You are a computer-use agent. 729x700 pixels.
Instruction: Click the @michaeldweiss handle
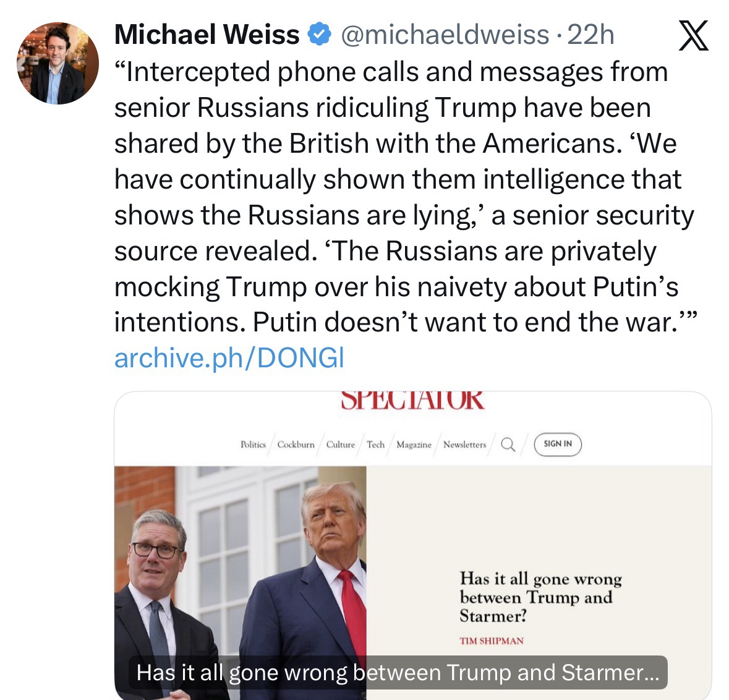point(443,35)
